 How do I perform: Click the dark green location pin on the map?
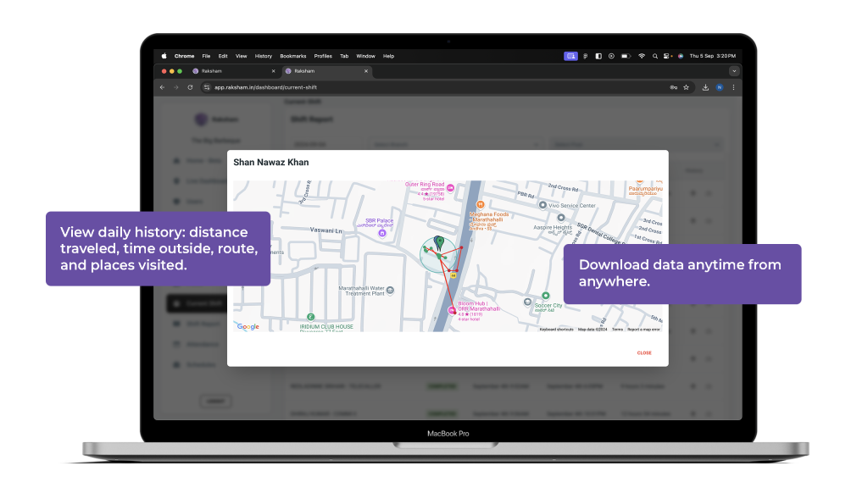point(438,243)
